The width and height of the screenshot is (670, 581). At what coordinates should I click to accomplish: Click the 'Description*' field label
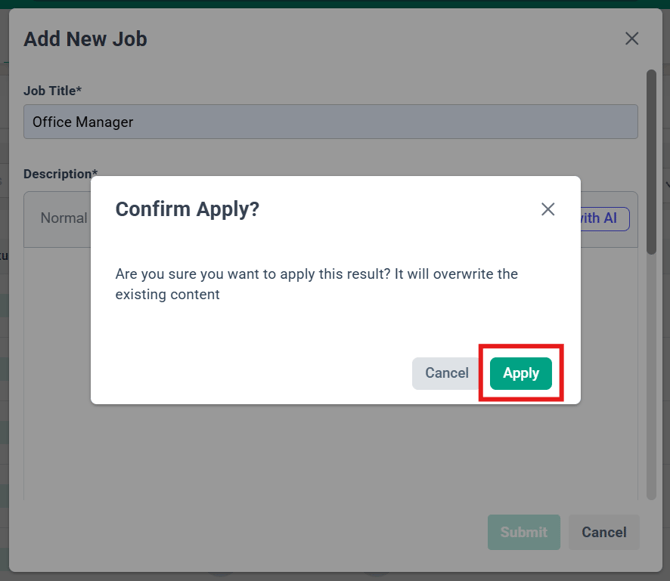[61, 174]
